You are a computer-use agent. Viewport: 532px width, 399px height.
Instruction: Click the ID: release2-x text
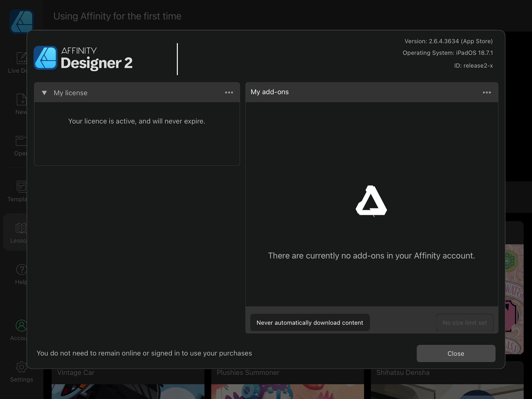point(474,66)
